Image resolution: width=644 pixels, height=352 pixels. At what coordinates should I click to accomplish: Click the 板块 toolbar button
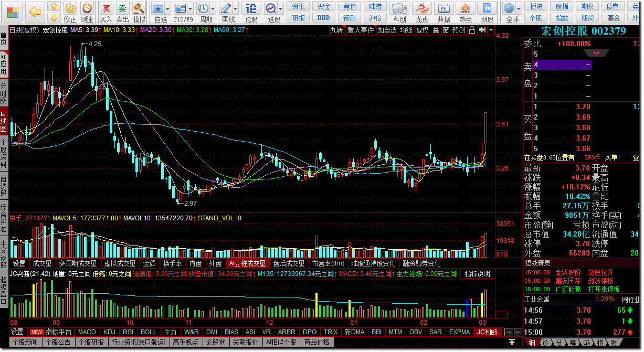point(536,6)
